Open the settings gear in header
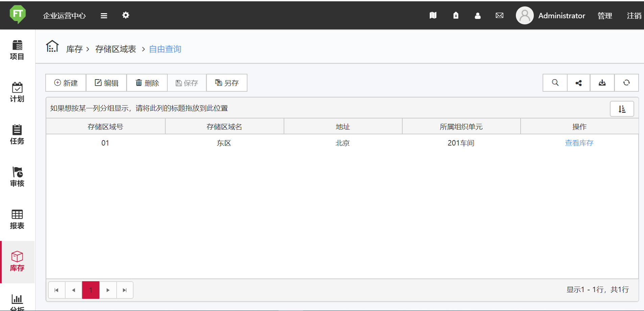This screenshot has height=311, width=644. pos(126,15)
